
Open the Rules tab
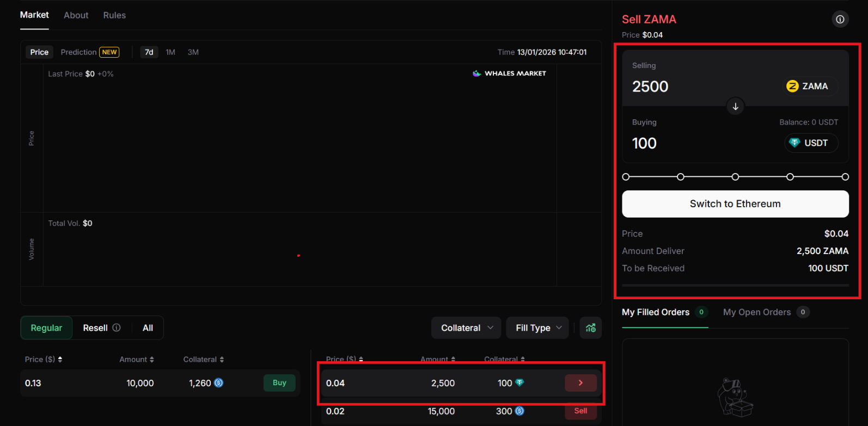[114, 15]
